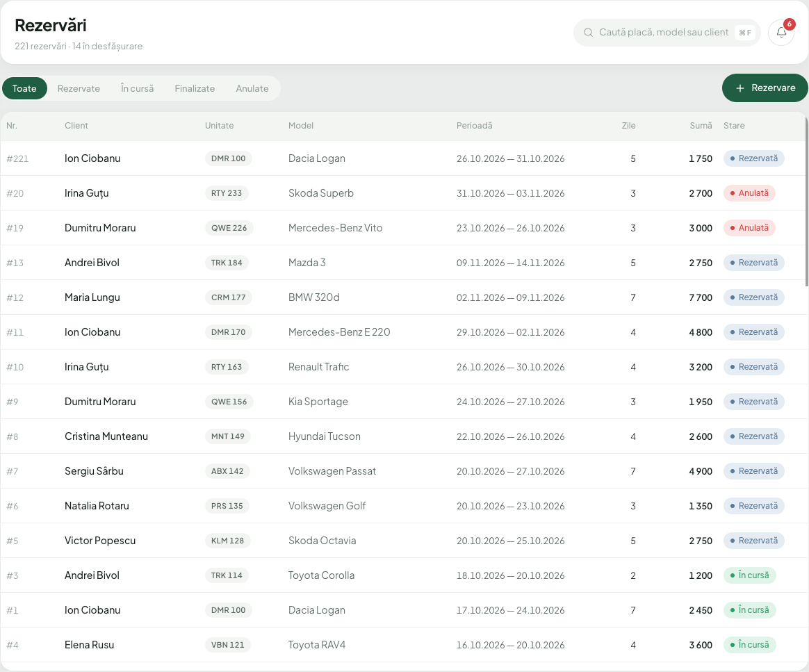
Task: Click the Anulată status on Skoda Superb row
Action: tap(749, 193)
